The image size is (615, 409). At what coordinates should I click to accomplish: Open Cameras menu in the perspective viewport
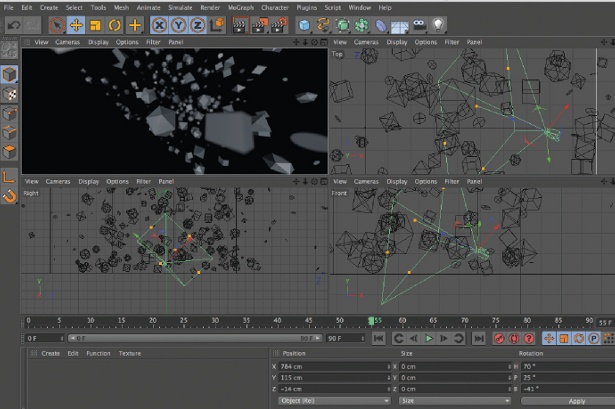point(68,43)
